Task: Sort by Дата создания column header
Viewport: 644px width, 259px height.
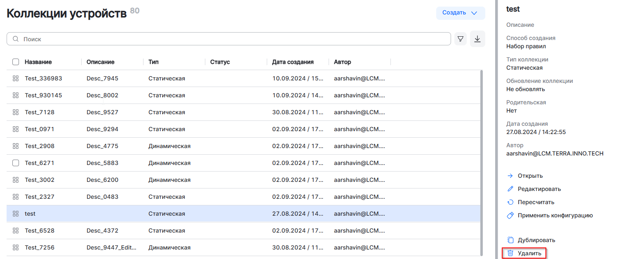Action: tap(293, 62)
